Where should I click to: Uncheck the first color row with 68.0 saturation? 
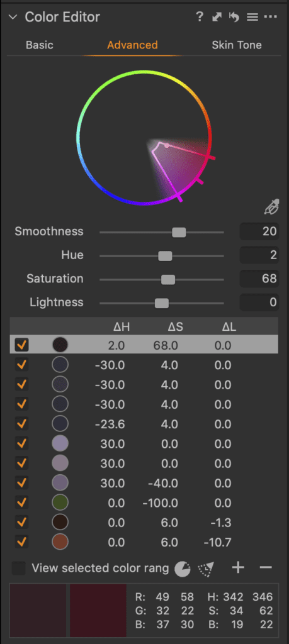[22, 345]
